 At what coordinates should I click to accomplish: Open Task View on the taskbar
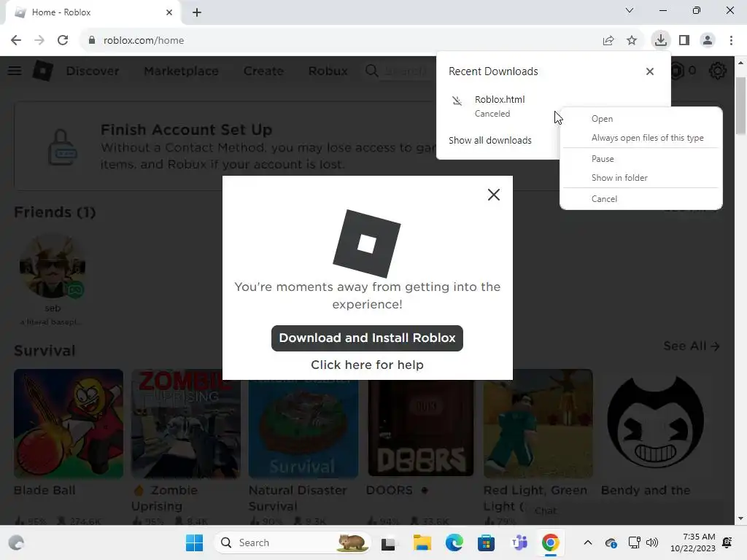(x=388, y=542)
